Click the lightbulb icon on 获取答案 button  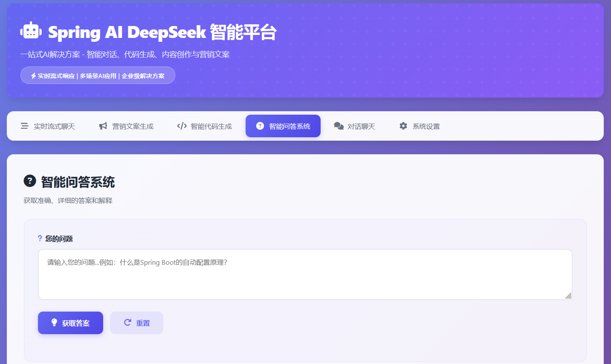pos(54,323)
